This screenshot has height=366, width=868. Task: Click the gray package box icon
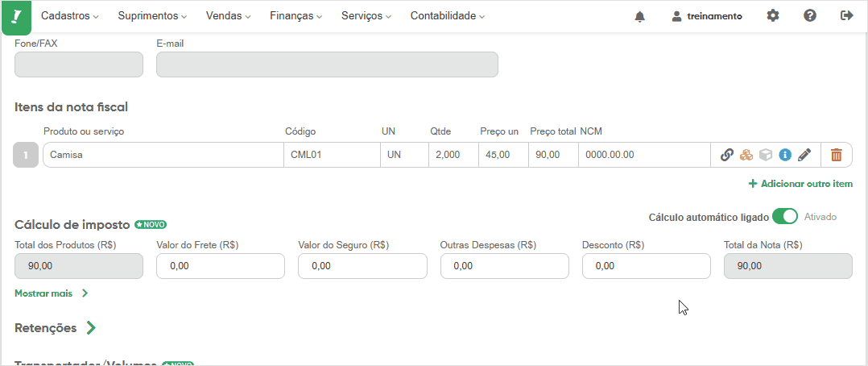coord(766,156)
